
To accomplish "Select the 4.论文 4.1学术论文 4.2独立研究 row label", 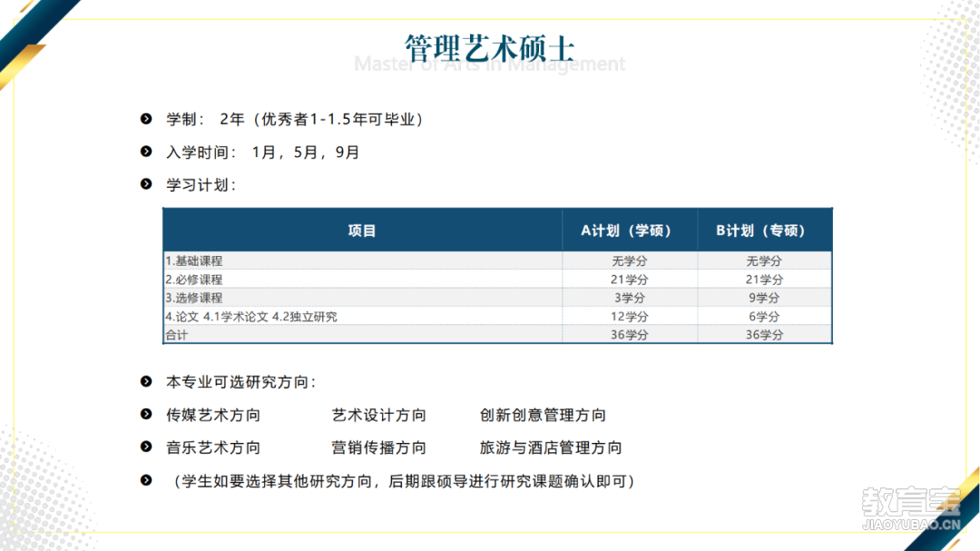I will pos(251,317).
